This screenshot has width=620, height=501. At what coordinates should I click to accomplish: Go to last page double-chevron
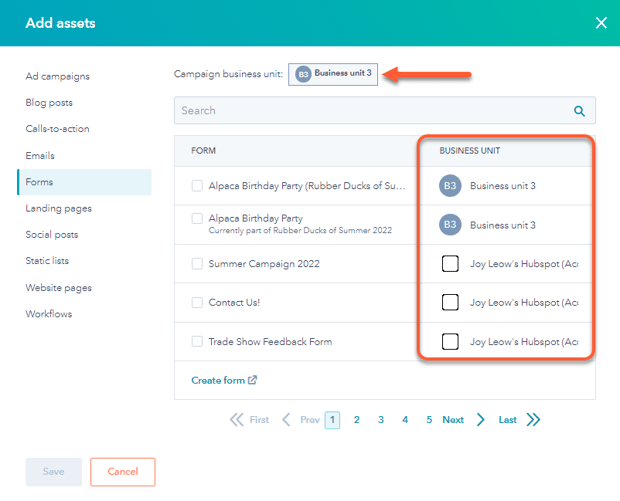(x=533, y=420)
